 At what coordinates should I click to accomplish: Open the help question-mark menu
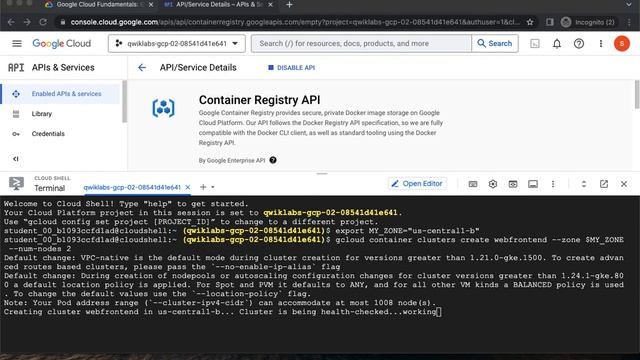(x=579, y=44)
